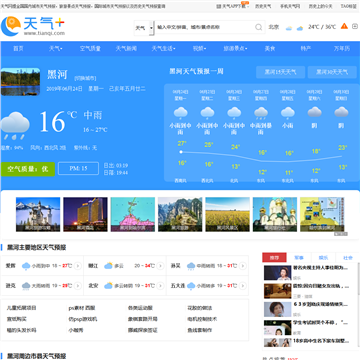Open the 天气APP下载 dropdown in top bar

click(x=236, y=6)
